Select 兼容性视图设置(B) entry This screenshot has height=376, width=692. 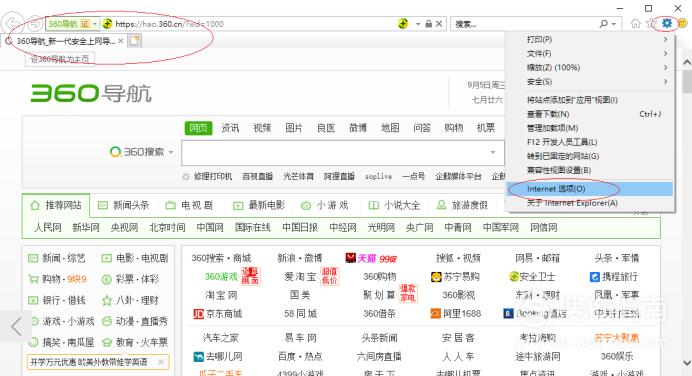[590, 170]
